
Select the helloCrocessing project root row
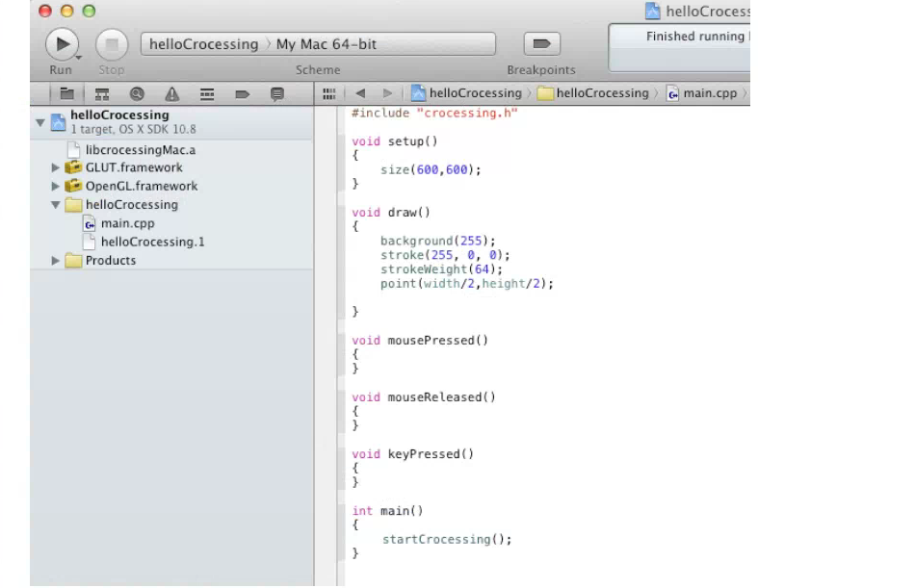point(171,122)
